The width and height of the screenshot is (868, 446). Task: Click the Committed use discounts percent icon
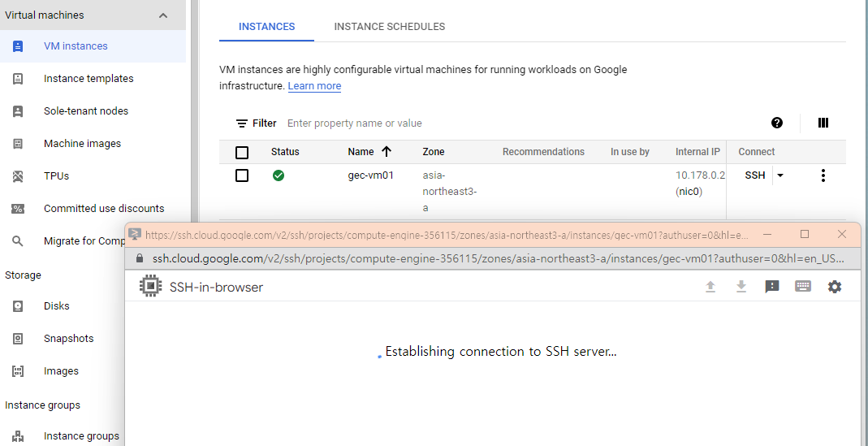tap(18, 209)
